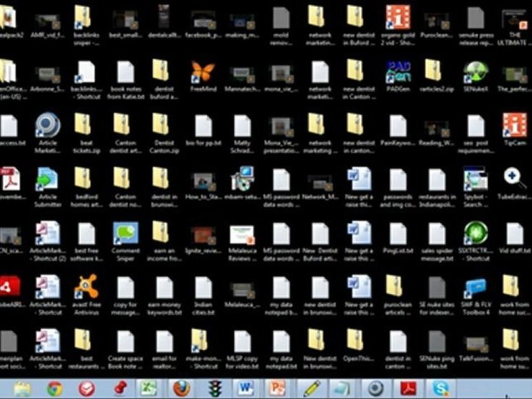Open Adobe Reader from the taskbar
Image resolution: width=532 pixels, height=399 pixels.
[x=408, y=388]
